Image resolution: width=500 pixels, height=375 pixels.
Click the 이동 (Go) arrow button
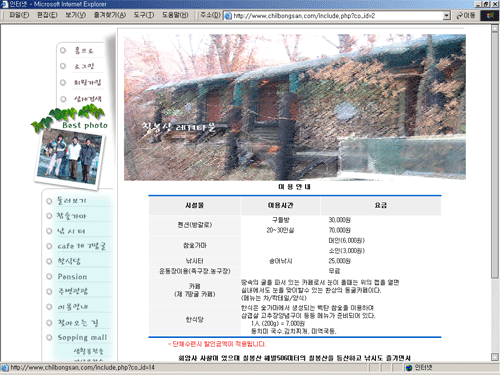click(466, 15)
